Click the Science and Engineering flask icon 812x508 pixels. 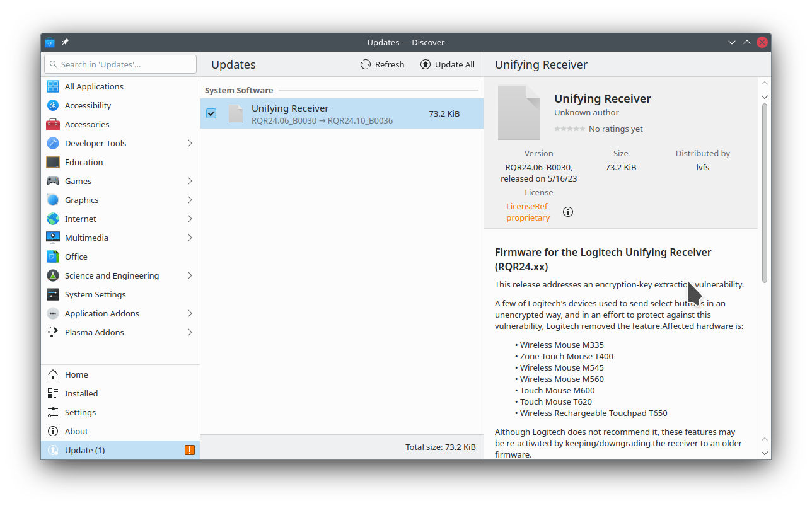pos(53,275)
